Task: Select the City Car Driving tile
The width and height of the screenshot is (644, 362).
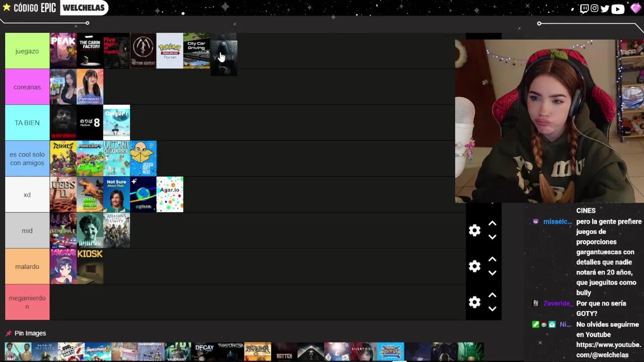Action: (x=196, y=51)
